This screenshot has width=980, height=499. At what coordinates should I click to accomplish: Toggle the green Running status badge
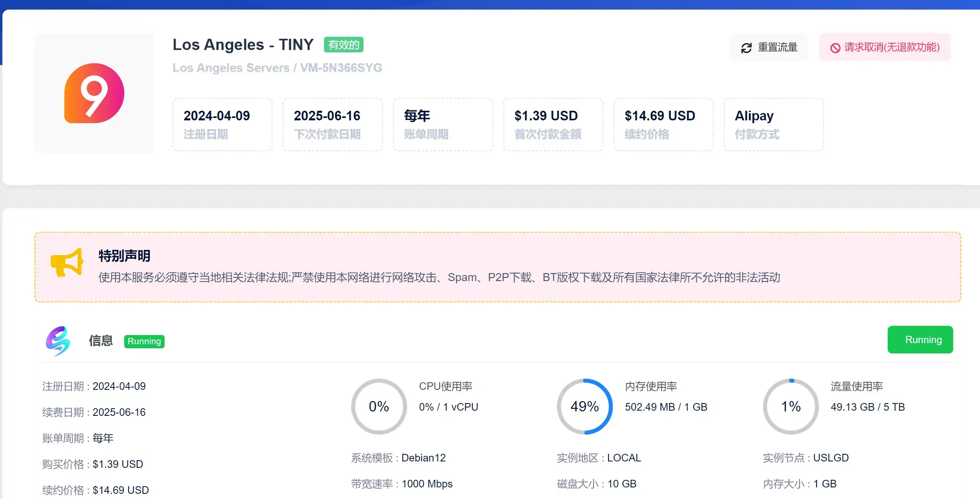pyautogui.click(x=920, y=339)
